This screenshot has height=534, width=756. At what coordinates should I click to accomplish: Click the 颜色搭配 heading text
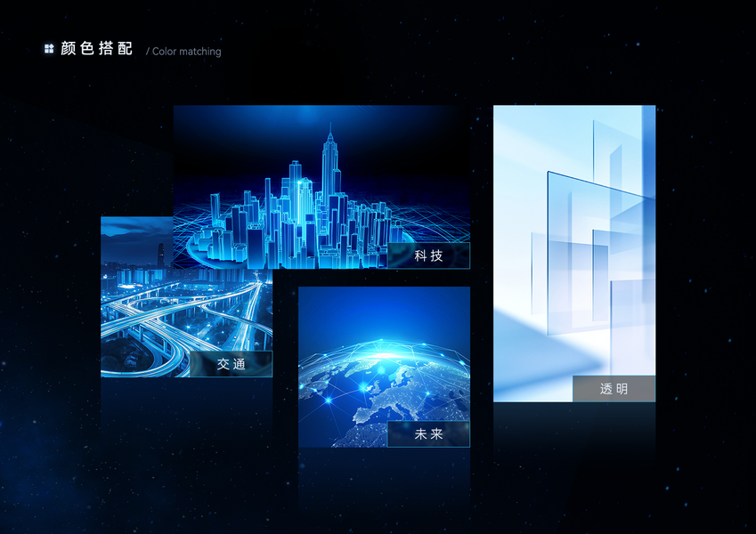pos(96,49)
